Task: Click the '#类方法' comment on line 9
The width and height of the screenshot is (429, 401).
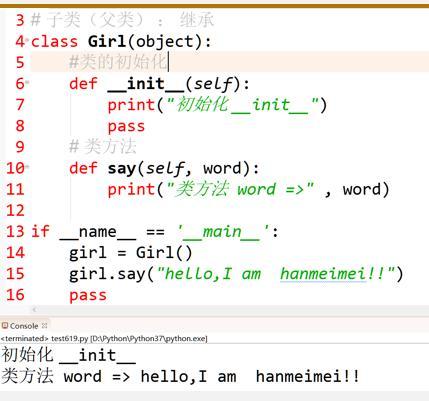Action: [x=103, y=147]
